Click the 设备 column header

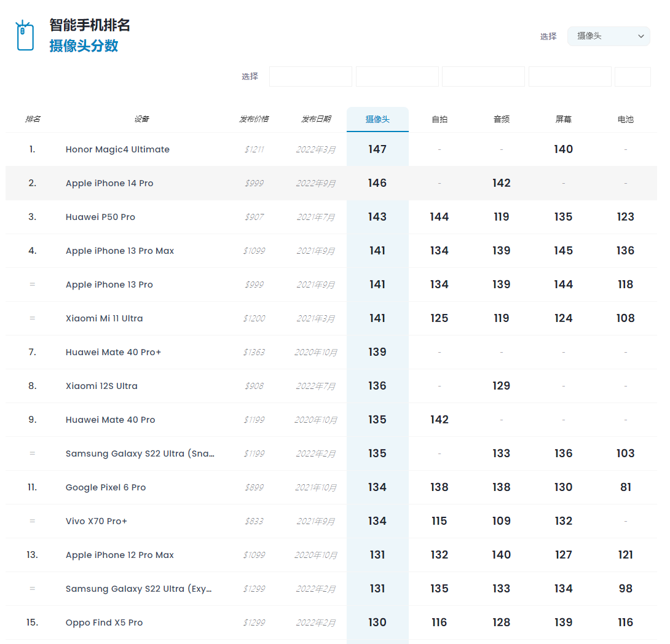click(141, 119)
